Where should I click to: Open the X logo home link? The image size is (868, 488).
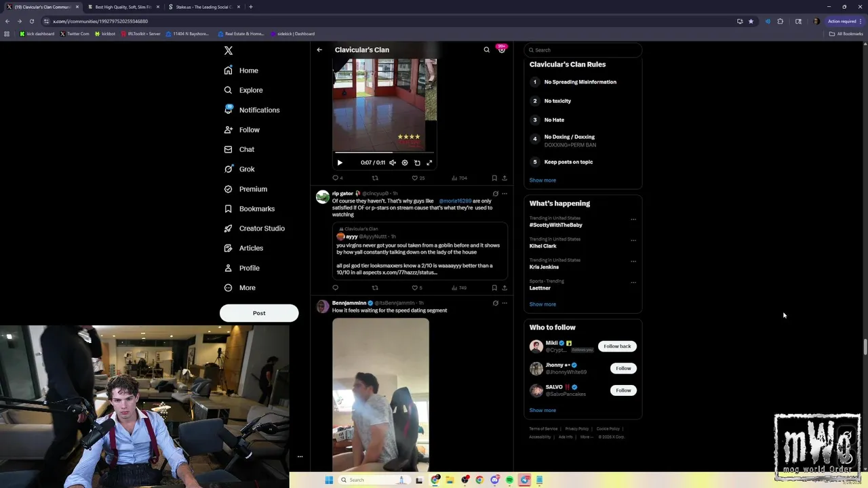(x=229, y=50)
